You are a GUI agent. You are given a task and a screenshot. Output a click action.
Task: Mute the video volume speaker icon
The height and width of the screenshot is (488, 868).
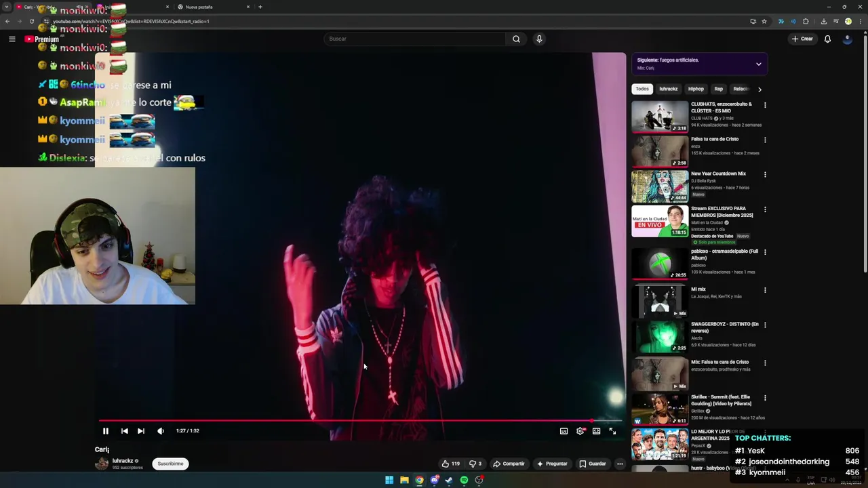pyautogui.click(x=161, y=431)
